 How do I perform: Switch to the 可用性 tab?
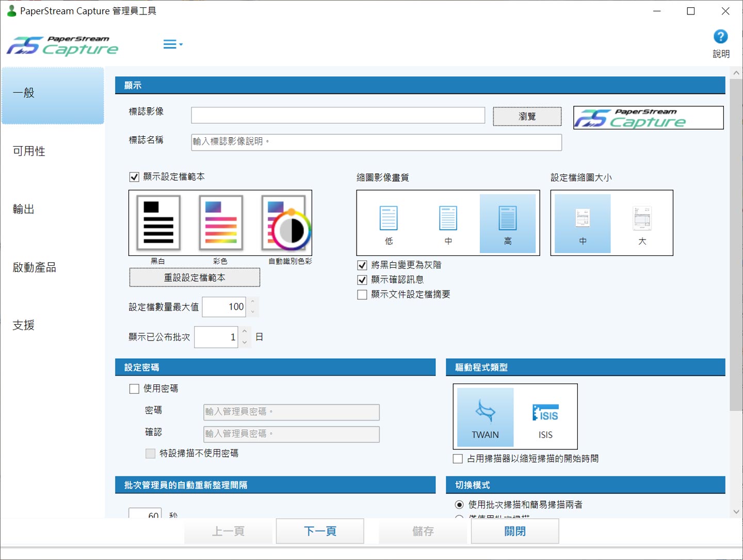[53, 151]
